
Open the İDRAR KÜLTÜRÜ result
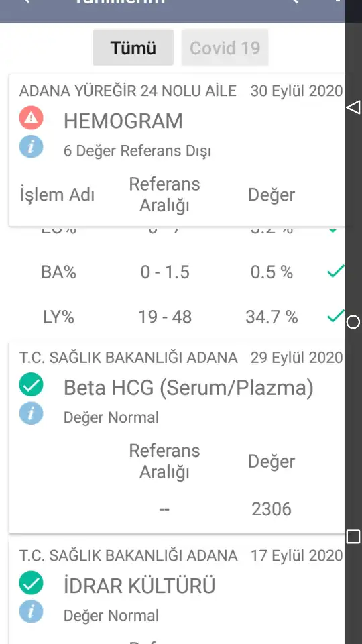pos(139,585)
